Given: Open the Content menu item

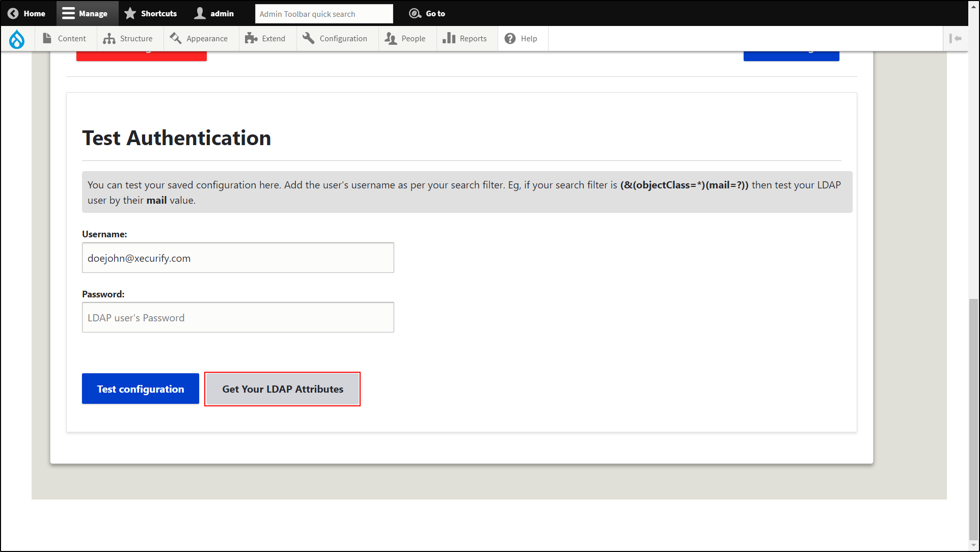Looking at the screenshot, I should [64, 39].
